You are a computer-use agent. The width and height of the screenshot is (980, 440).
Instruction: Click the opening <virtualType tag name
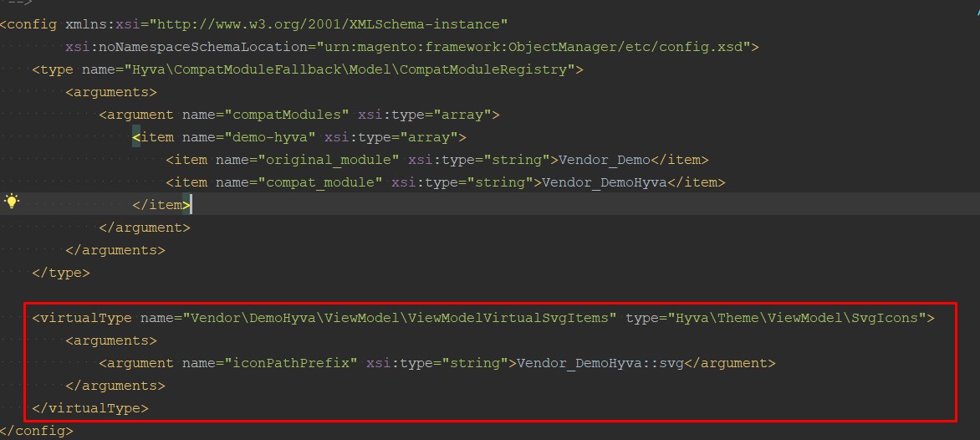[x=82, y=318]
